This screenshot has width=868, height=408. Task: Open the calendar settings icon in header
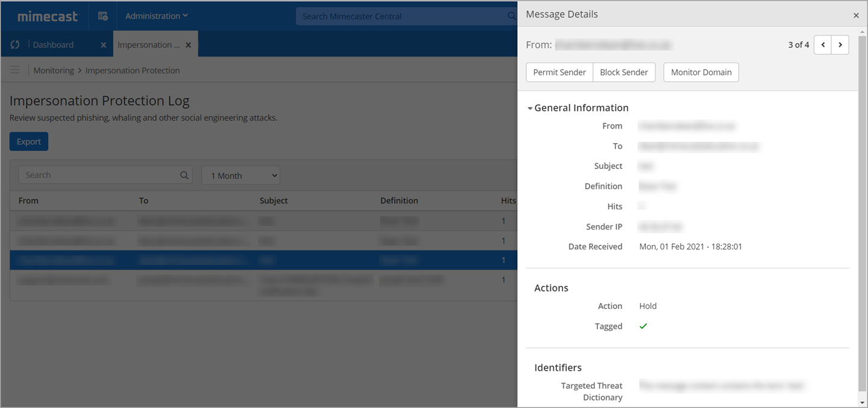pos(103,16)
